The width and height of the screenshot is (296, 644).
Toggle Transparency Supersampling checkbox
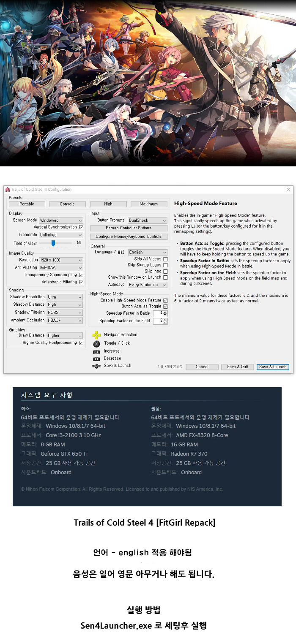tap(81, 275)
